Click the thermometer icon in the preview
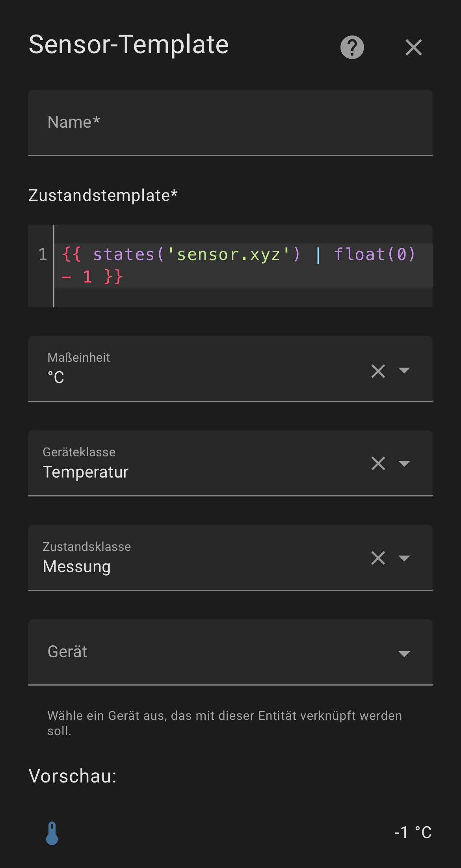This screenshot has height=868, width=461. tap(52, 833)
